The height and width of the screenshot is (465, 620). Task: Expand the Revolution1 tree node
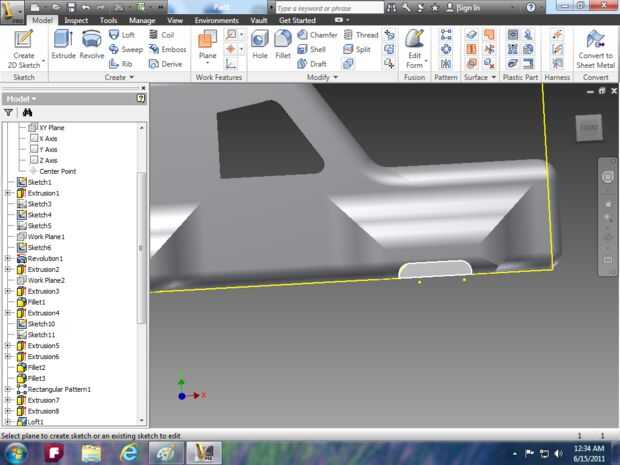coord(8,259)
